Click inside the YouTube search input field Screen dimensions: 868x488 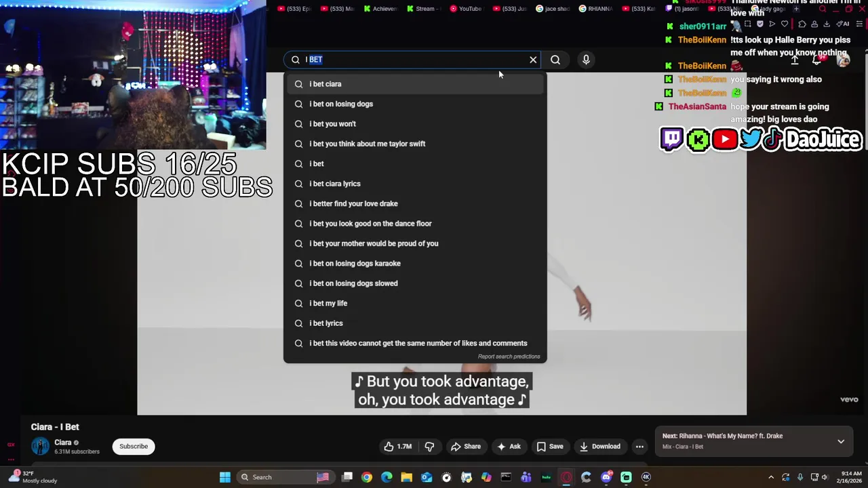pyautogui.click(x=414, y=60)
